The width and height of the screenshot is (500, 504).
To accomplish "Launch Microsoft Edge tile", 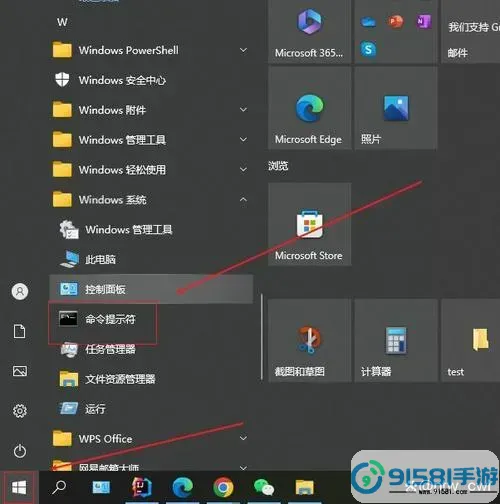I will click(309, 108).
